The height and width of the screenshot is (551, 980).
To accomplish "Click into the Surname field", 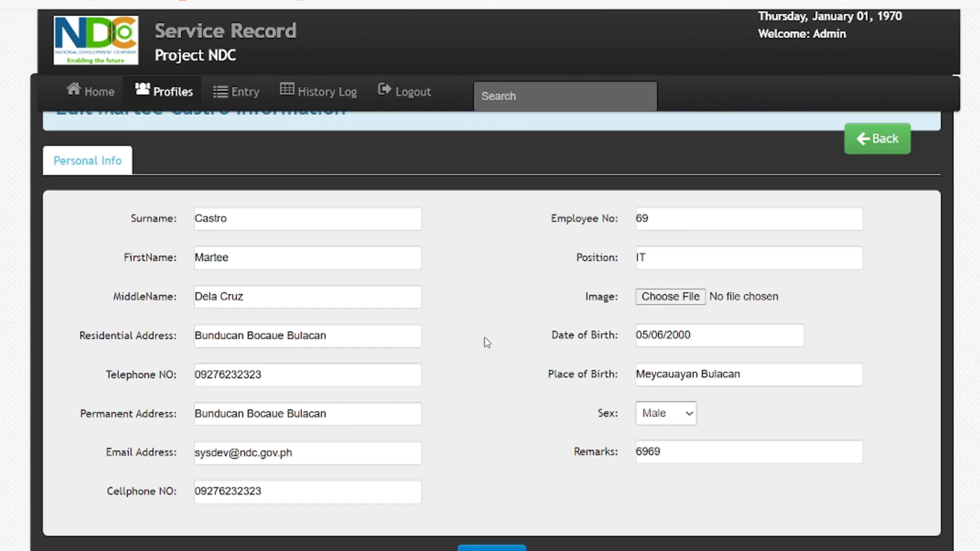I will tap(307, 219).
